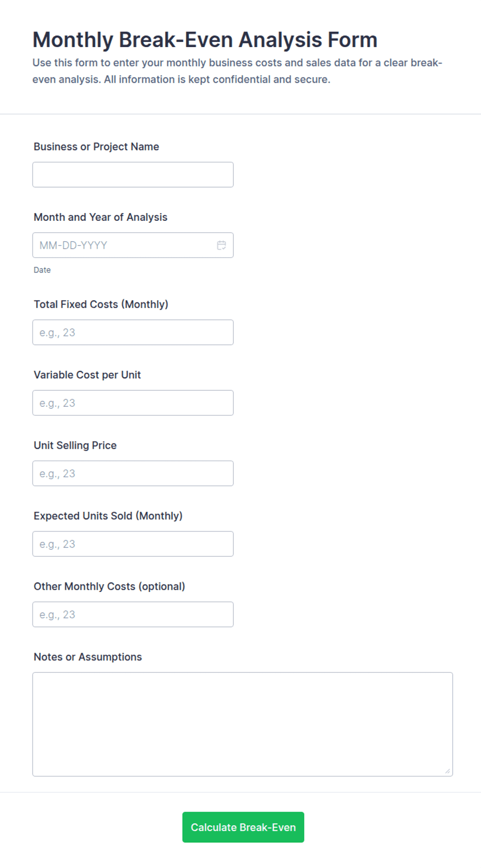This screenshot has width=481, height=868.
Task: Click the Total Fixed Costs (Monthly) label
Action: click(101, 304)
